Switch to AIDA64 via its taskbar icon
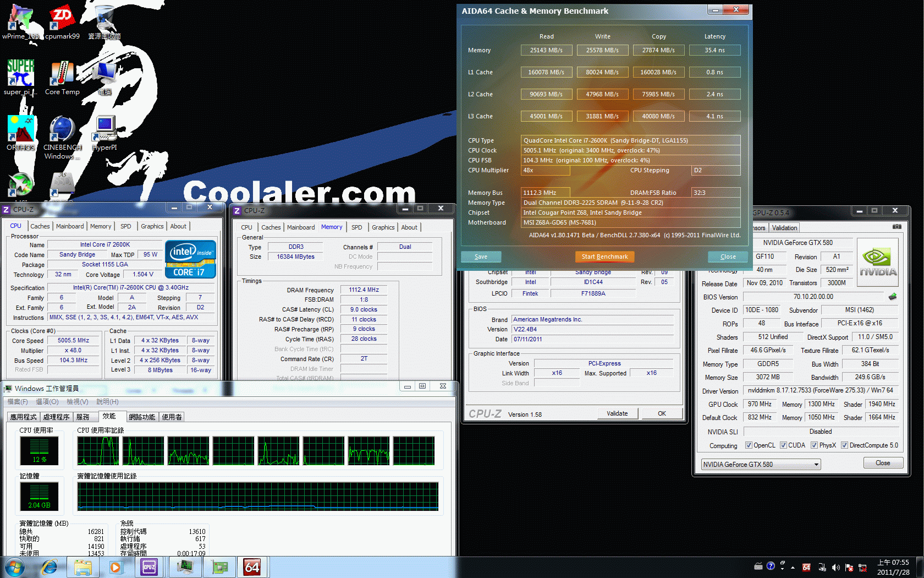Viewport: 924px width, 578px height. [252, 567]
